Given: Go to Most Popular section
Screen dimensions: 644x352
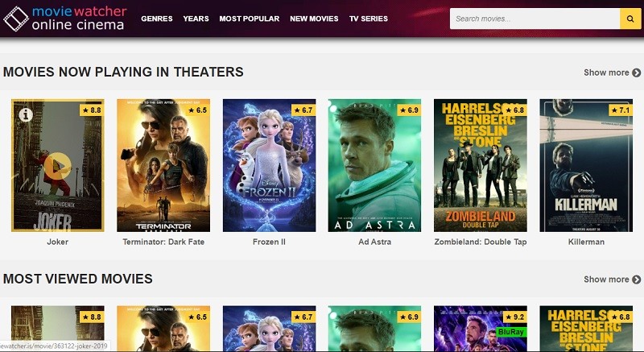Looking at the screenshot, I should (x=250, y=19).
